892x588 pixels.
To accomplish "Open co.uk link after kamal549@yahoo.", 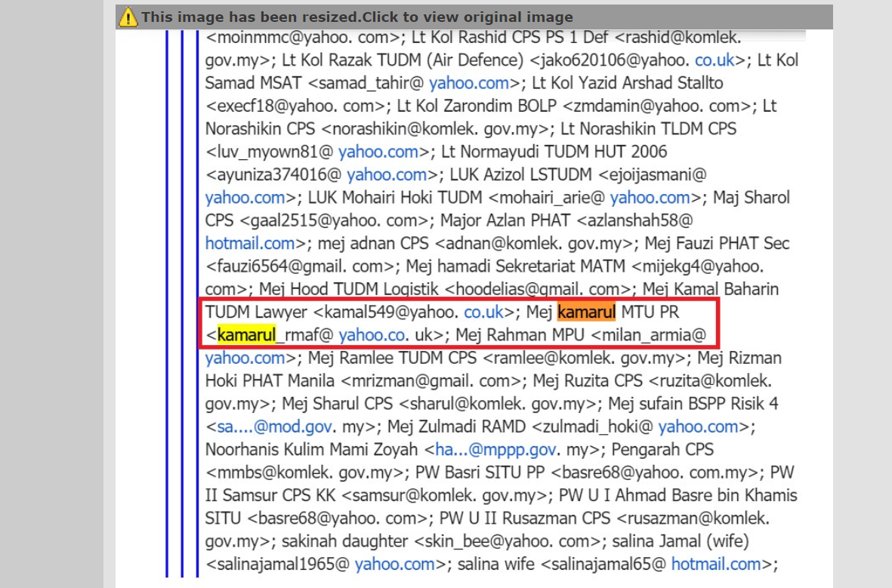I will coord(483,312).
